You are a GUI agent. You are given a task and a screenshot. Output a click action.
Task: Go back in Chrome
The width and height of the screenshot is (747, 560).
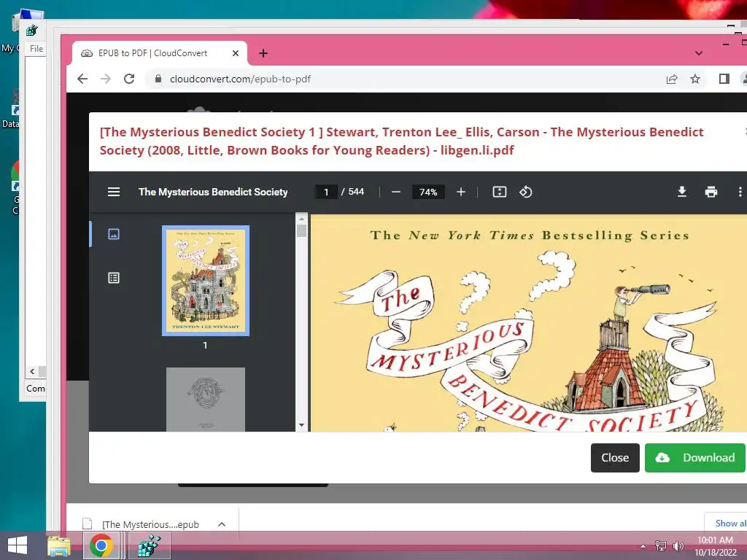[82, 79]
